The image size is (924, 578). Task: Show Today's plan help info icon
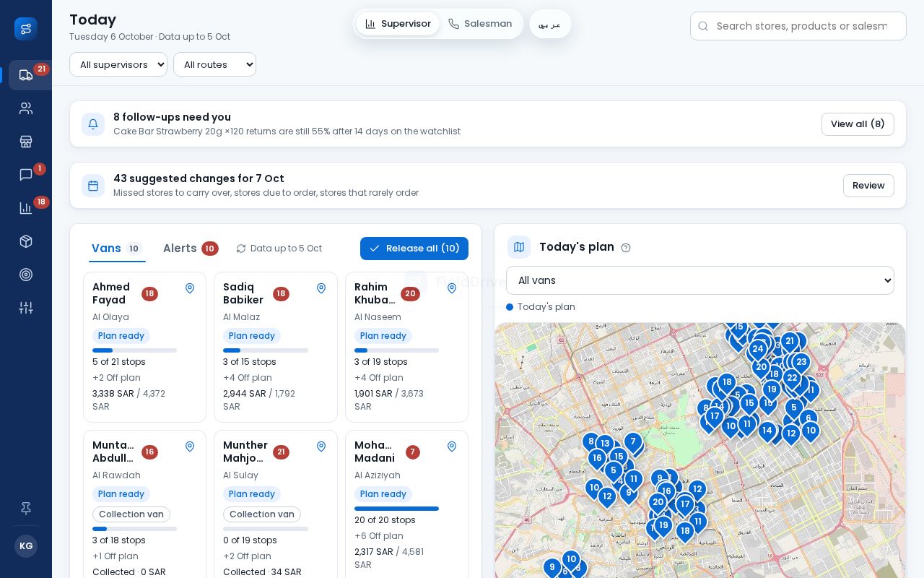click(x=626, y=248)
